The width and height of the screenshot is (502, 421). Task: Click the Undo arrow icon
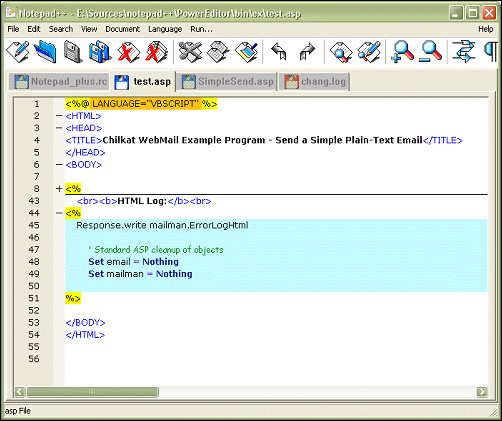pos(279,52)
